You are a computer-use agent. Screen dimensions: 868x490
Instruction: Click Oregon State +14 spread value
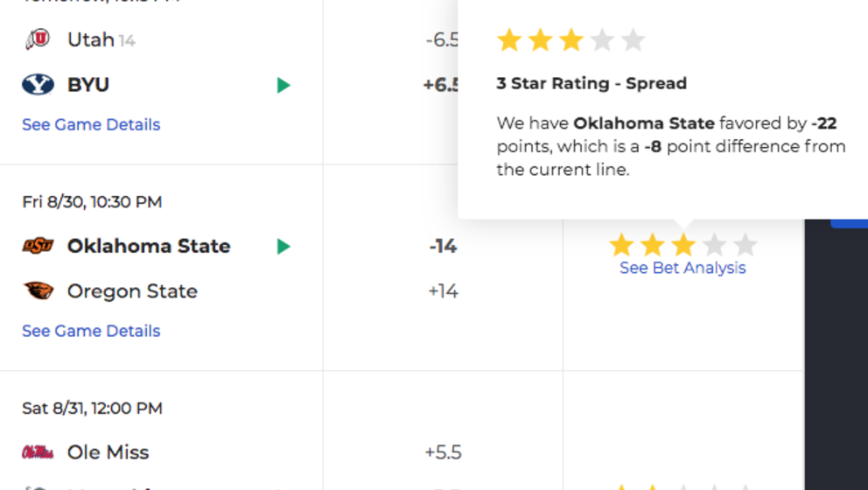coord(443,291)
